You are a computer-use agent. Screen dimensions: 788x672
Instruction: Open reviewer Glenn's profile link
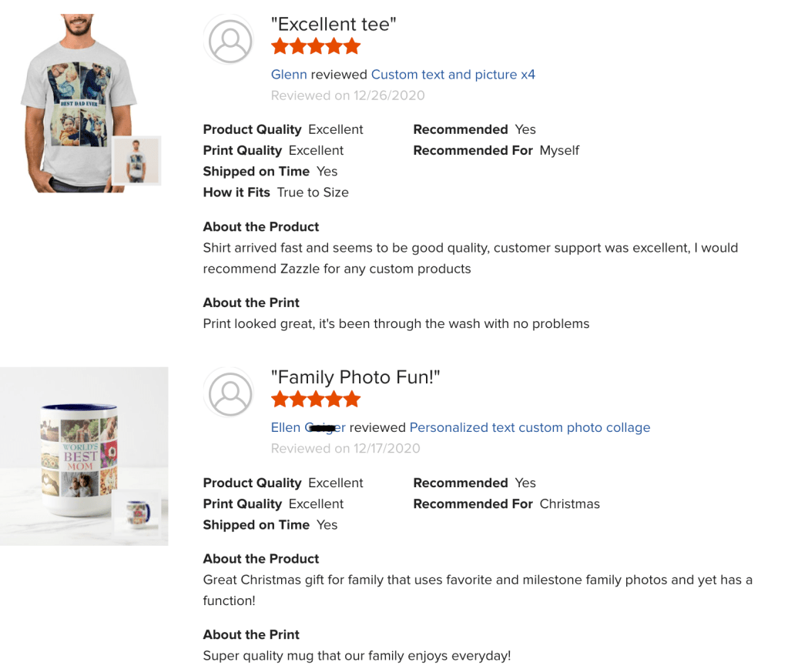pyautogui.click(x=289, y=75)
